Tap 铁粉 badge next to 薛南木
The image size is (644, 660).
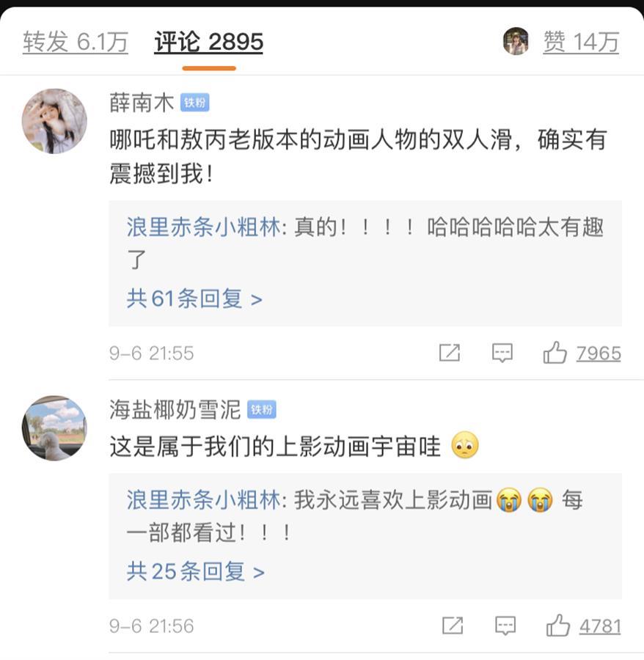coord(194,103)
